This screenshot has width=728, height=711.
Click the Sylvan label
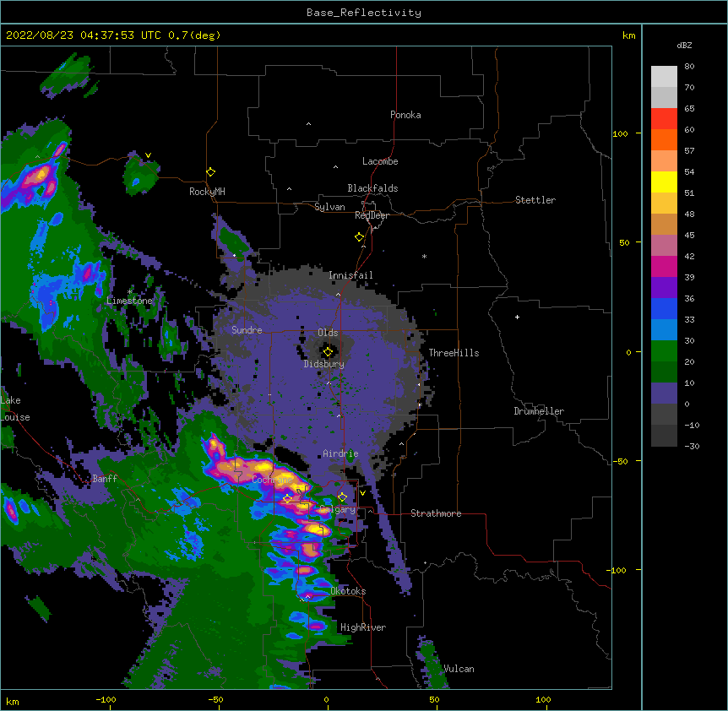pos(329,207)
